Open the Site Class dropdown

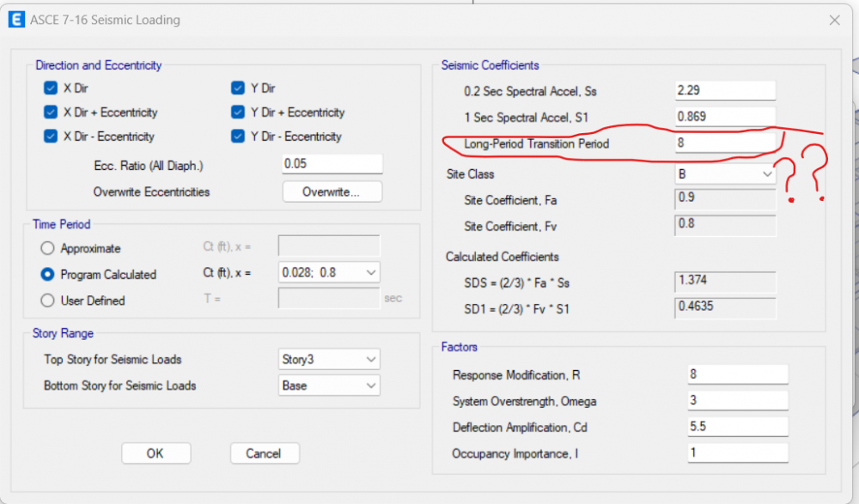pos(725,174)
